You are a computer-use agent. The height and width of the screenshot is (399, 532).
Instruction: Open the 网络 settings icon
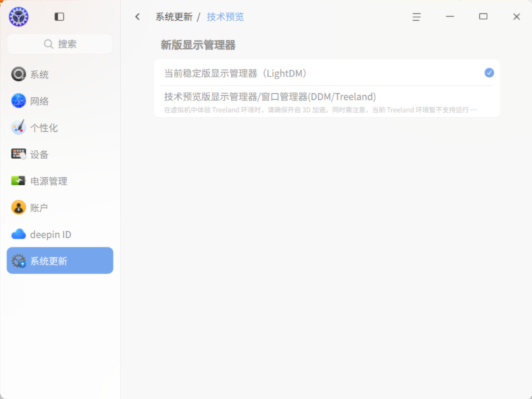coord(18,101)
